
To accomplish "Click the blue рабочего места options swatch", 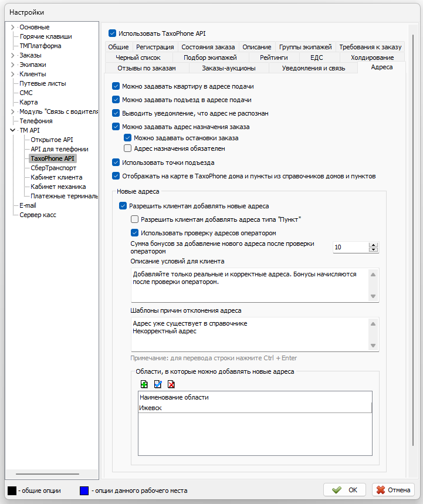I will (x=84, y=491).
